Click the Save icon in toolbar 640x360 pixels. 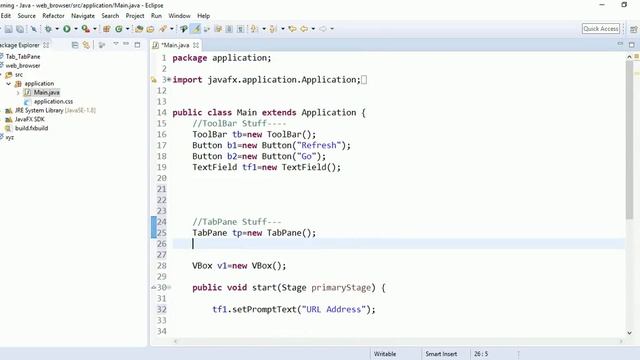(x=8, y=29)
